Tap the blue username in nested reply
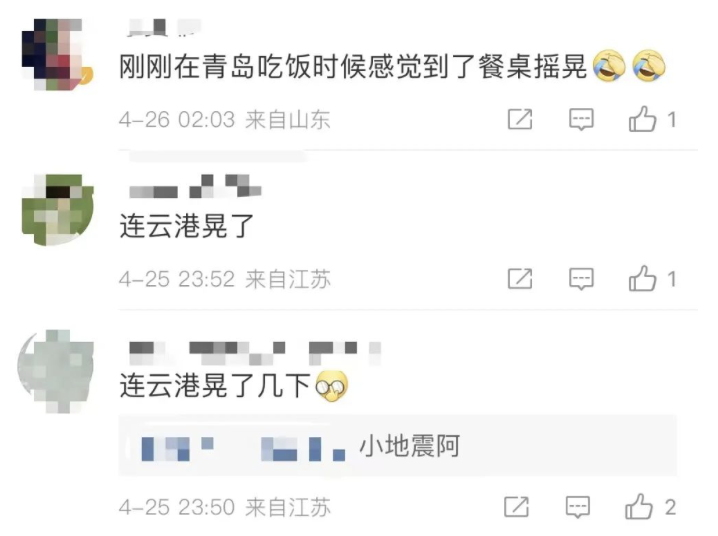This screenshot has width=718, height=536. 243,449
